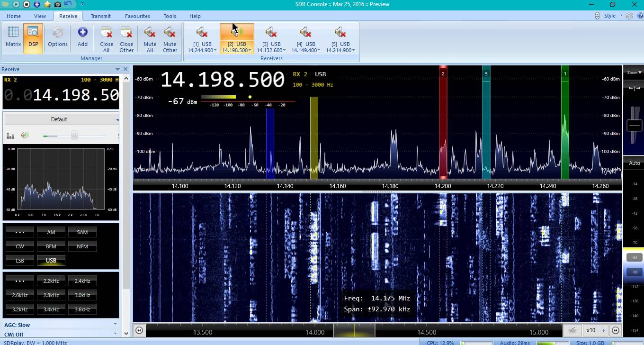Click the x10 tuning step button
This screenshot has width=644, height=345.
coord(591,330)
